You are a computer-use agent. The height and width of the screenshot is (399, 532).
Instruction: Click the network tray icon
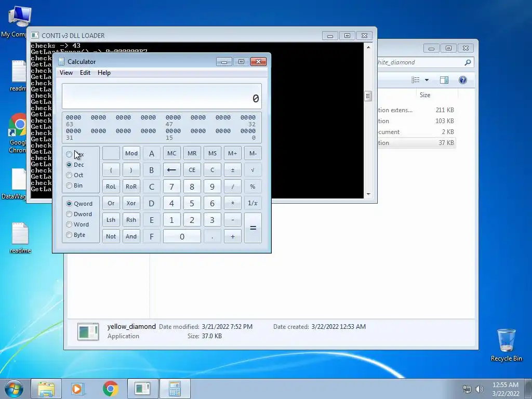tap(467, 389)
